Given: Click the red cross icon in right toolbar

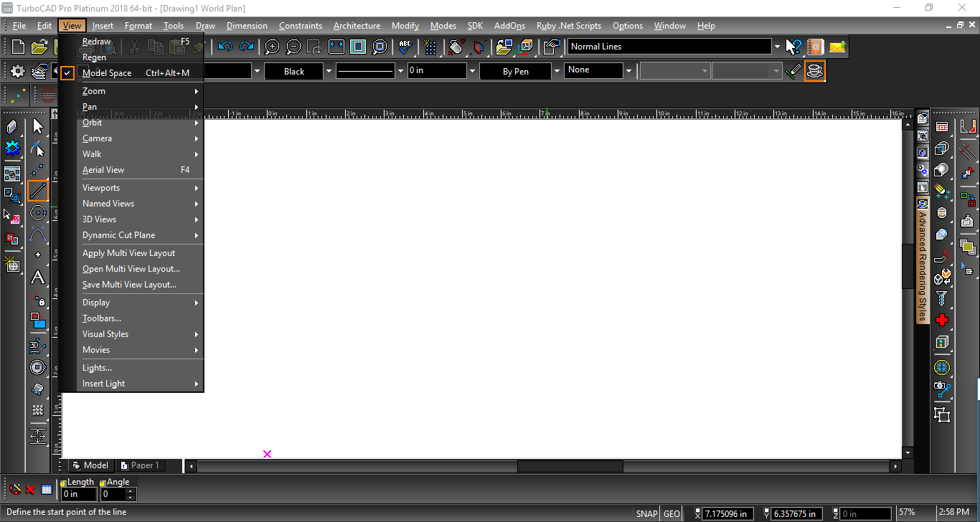Looking at the screenshot, I should pos(942,320).
